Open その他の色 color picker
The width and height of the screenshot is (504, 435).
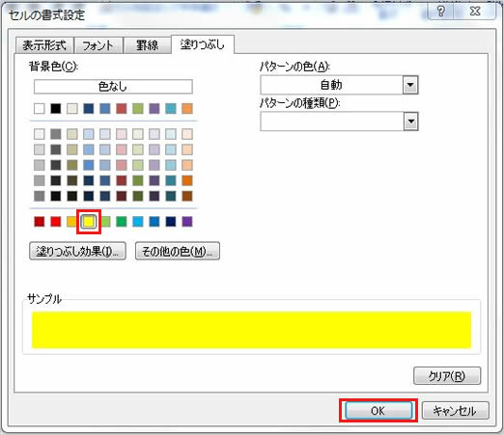click(x=178, y=251)
